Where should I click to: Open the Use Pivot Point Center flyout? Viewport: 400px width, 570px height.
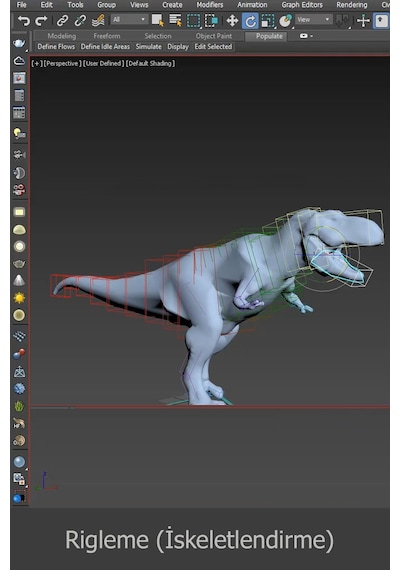[342, 21]
